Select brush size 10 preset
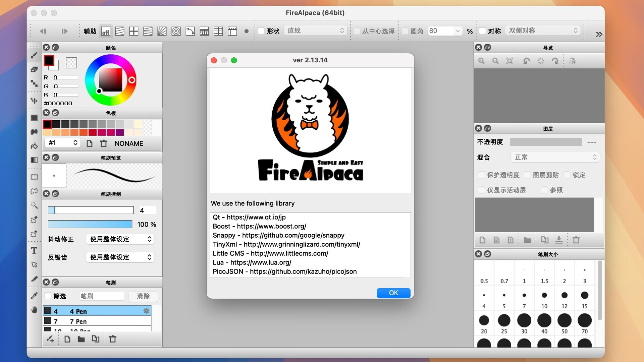 [x=544, y=299]
